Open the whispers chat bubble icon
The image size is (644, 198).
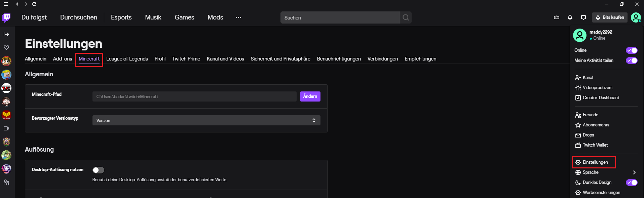583,17
